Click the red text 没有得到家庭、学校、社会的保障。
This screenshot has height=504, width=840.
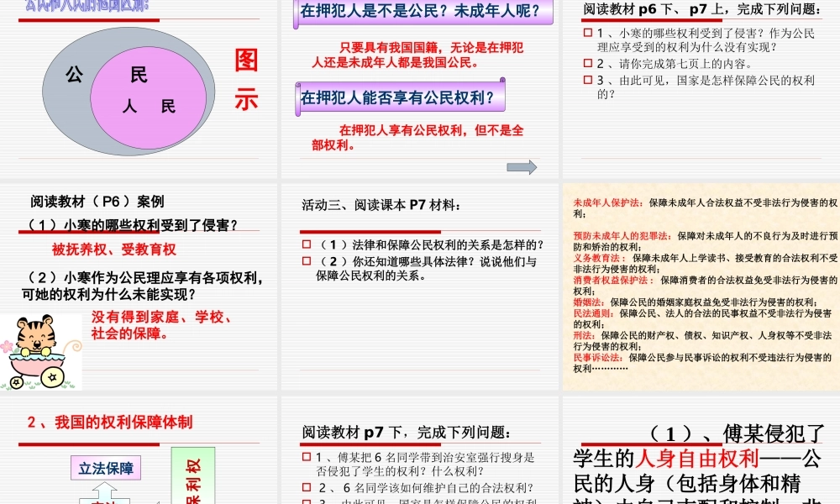click(x=160, y=325)
